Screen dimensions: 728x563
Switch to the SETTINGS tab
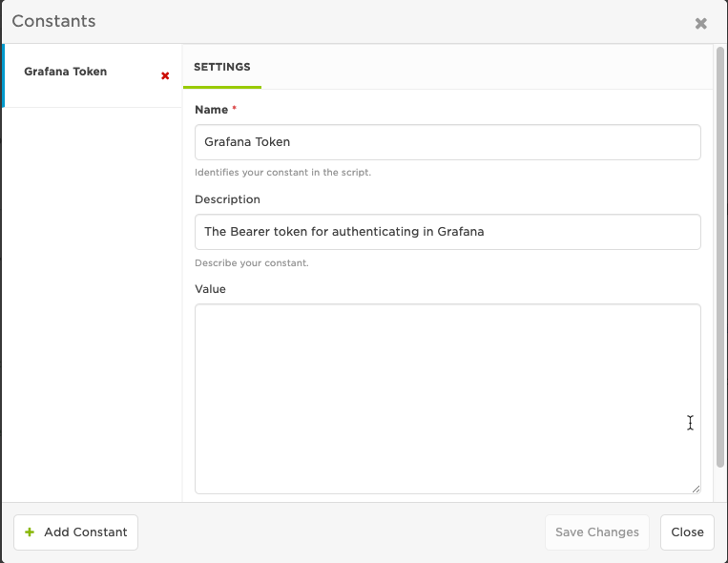pyautogui.click(x=221, y=68)
